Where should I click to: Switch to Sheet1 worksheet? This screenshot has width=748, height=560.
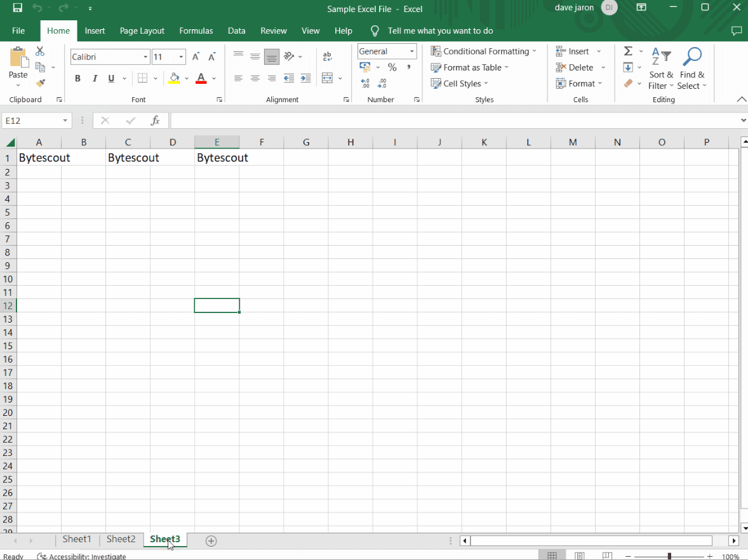click(x=77, y=539)
